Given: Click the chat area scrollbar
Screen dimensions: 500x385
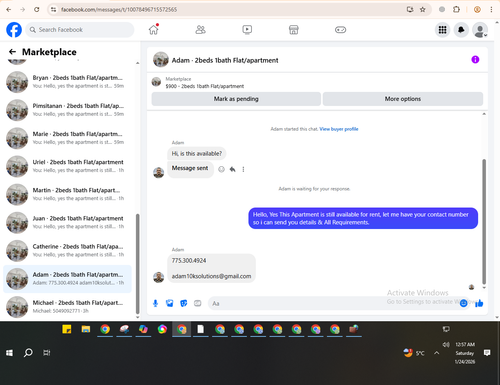Looking at the screenshot, I should point(484,222).
